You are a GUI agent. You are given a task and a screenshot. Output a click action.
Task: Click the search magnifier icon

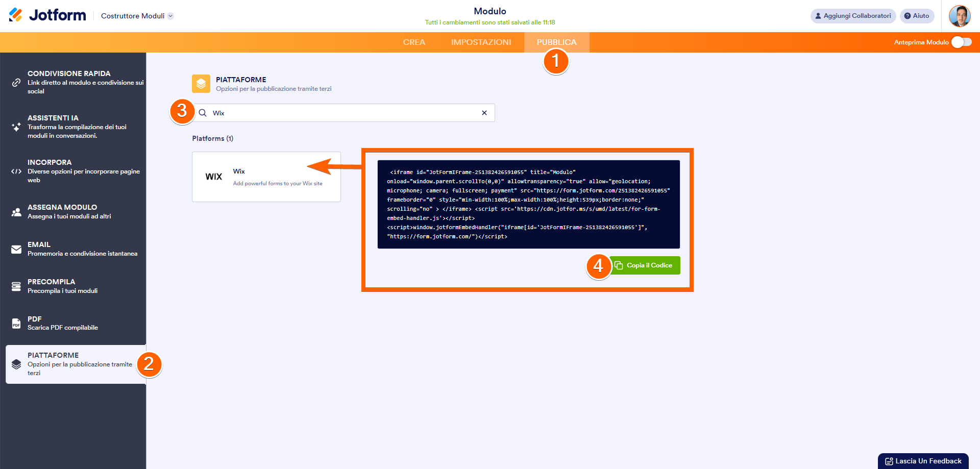pos(203,113)
